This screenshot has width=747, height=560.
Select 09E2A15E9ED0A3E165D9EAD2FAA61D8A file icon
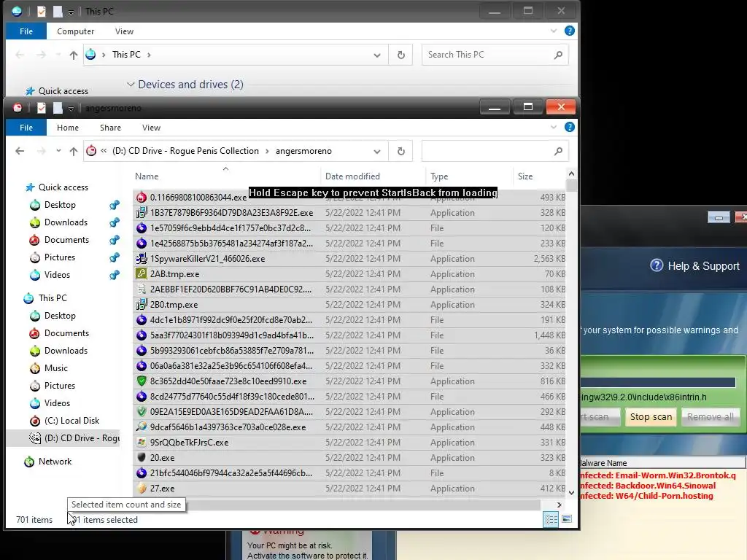click(142, 411)
